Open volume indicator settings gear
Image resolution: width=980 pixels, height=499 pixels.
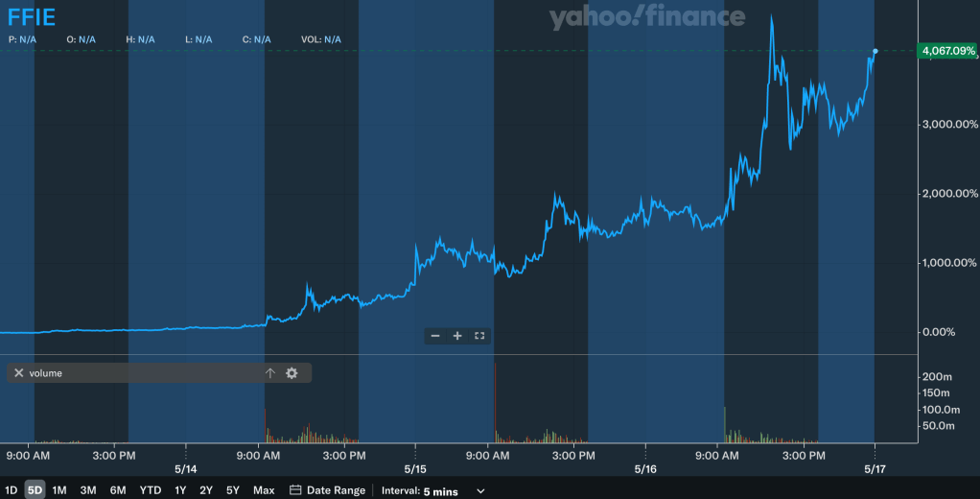pos(292,372)
